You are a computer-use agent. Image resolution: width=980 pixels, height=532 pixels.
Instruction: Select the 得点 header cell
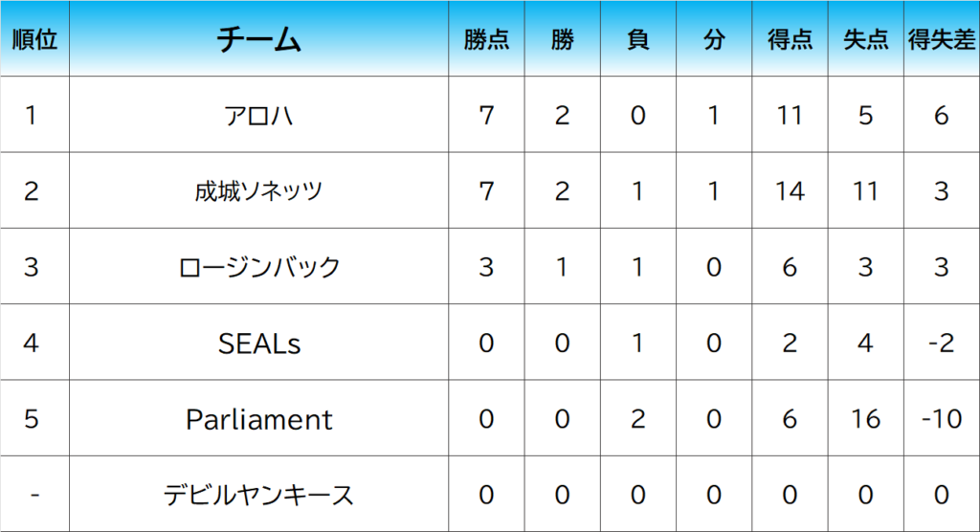coord(790,39)
